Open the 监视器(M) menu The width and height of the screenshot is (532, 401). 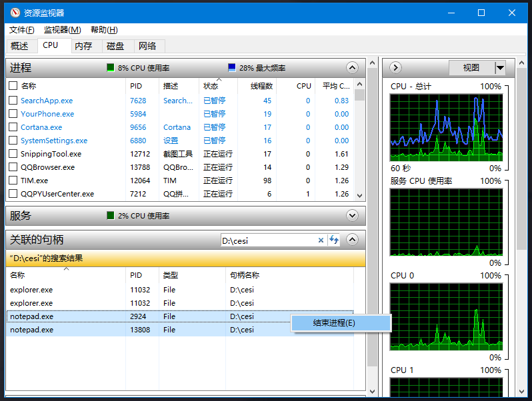click(x=62, y=30)
